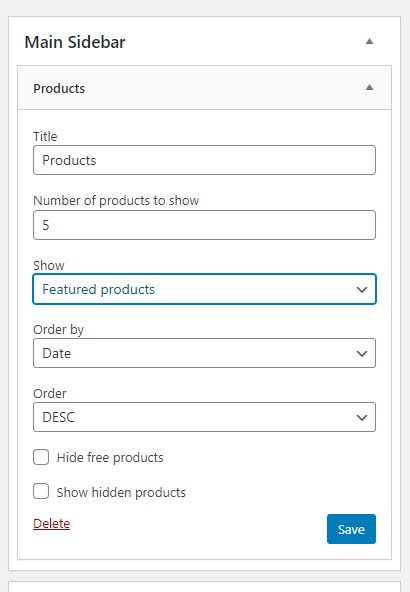The width and height of the screenshot is (410, 592).
Task: Click chevron icon in Order by dropdown
Action: (x=362, y=353)
